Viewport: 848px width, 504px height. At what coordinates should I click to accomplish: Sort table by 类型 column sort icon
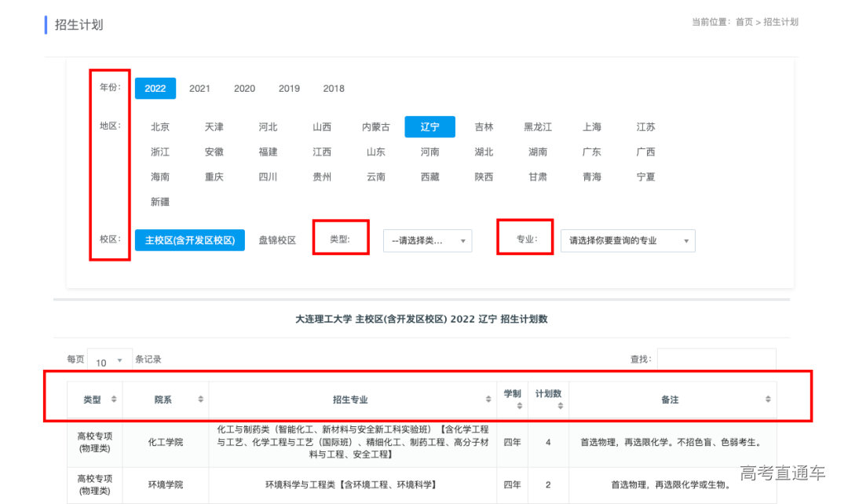[x=114, y=400]
